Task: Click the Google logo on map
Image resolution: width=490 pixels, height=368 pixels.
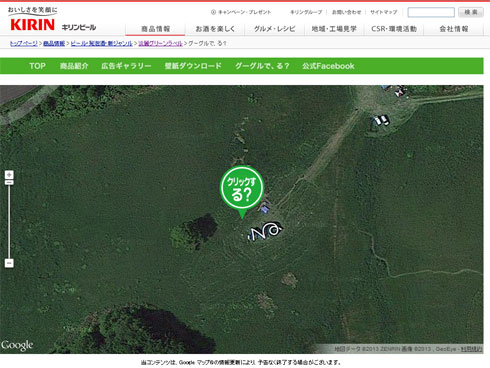Action: point(17,345)
